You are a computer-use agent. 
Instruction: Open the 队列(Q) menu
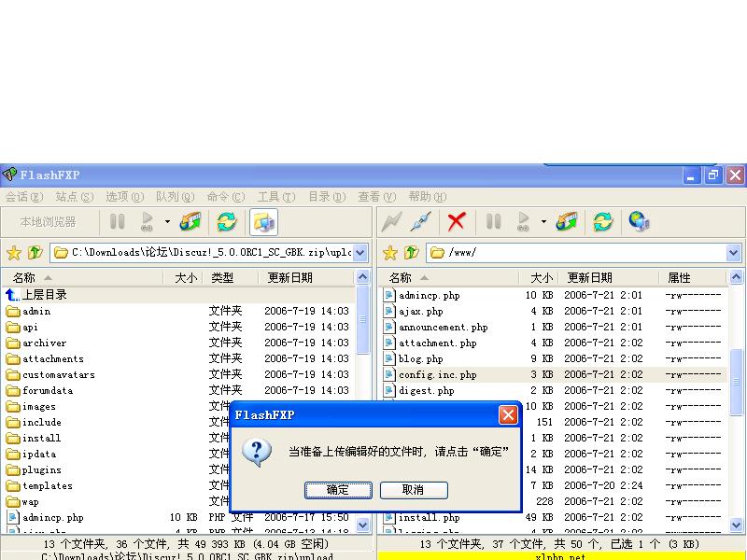pos(176,197)
